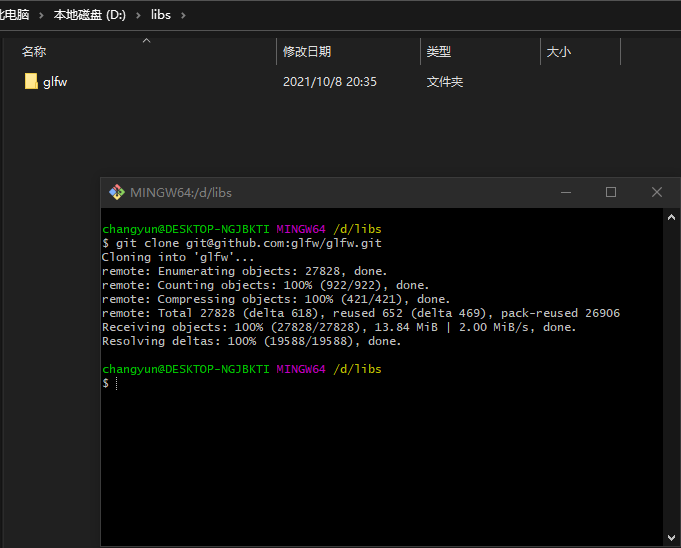This screenshot has height=548, width=681.
Task: Click the sort direction arrow above 名称
Action: tap(146, 40)
